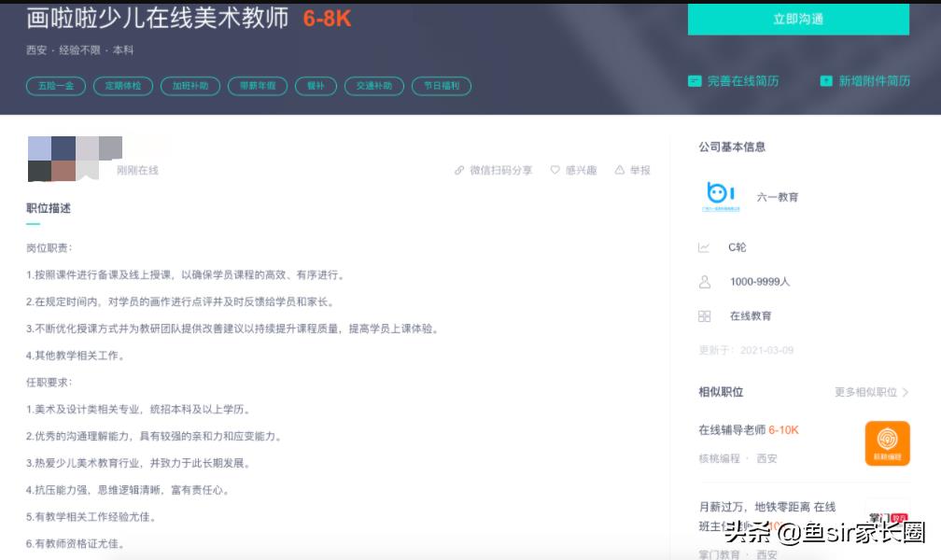The height and width of the screenshot is (560, 941).
Task: Expand 更多相似职位 chevron arrow
Action: tap(906, 392)
